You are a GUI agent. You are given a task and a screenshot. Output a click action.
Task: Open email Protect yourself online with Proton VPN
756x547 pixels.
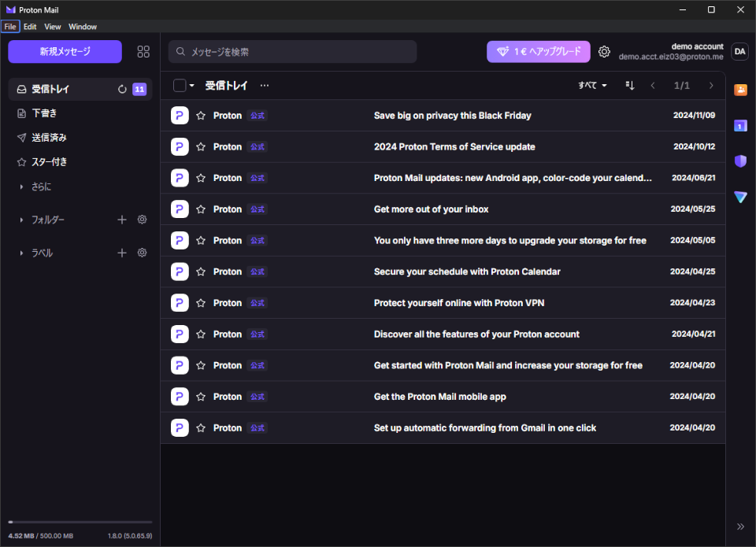pos(443,303)
